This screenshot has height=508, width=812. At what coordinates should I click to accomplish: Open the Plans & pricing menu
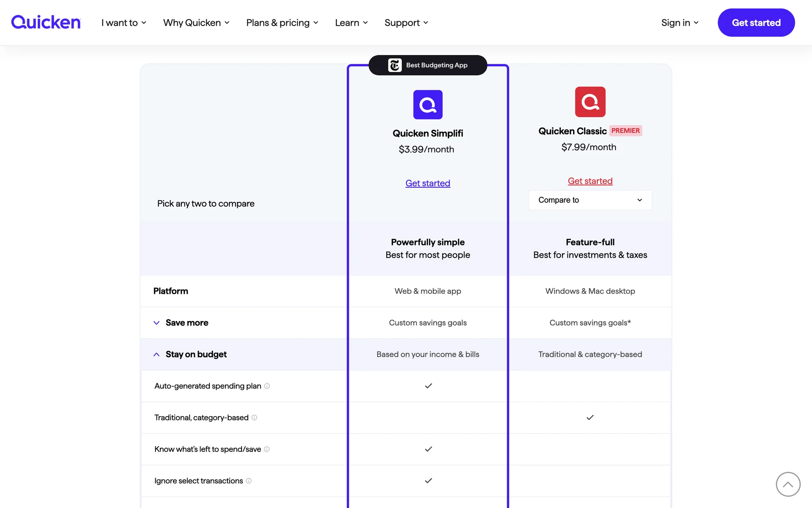(x=282, y=23)
